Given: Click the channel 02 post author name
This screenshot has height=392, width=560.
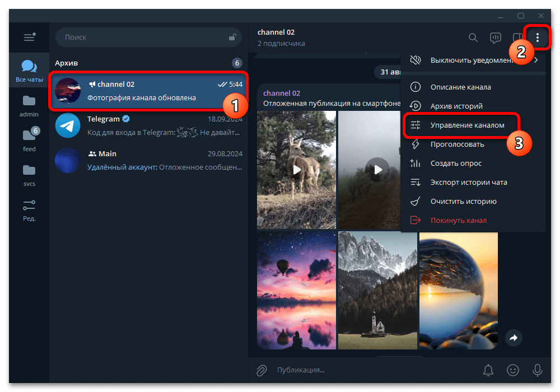Looking at the screenshot, I should (282, 93).
